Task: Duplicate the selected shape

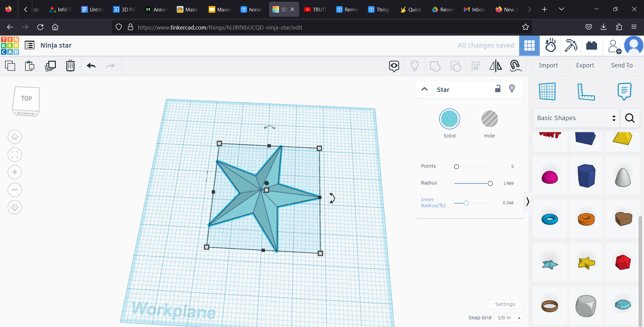Action: [50, 66]
